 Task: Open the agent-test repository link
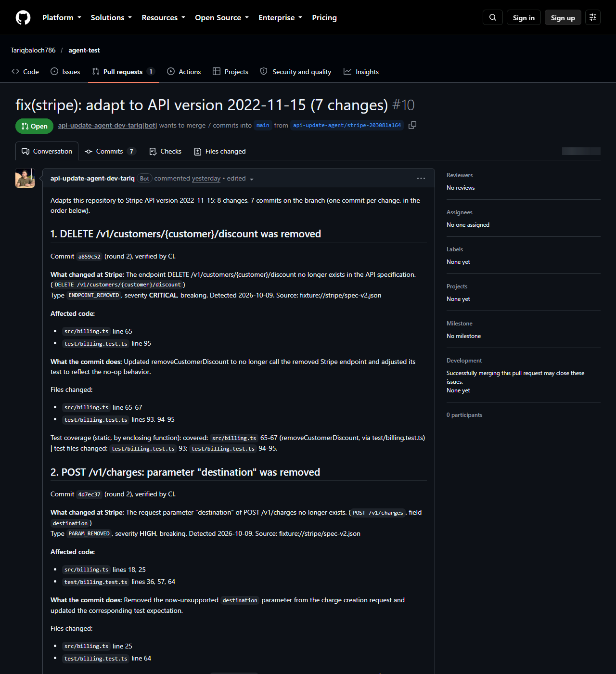coord(84,50)
